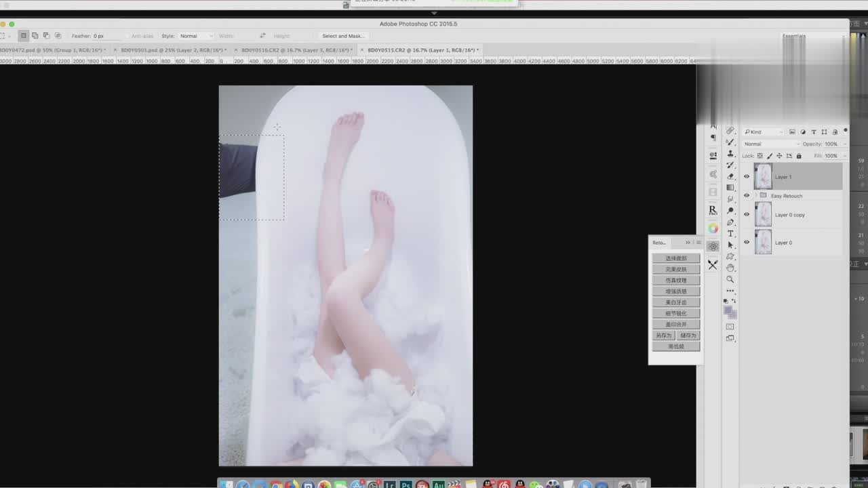Open the Paragraph panel icon
This screenshot has width=868, height=488.
(713, 138)
